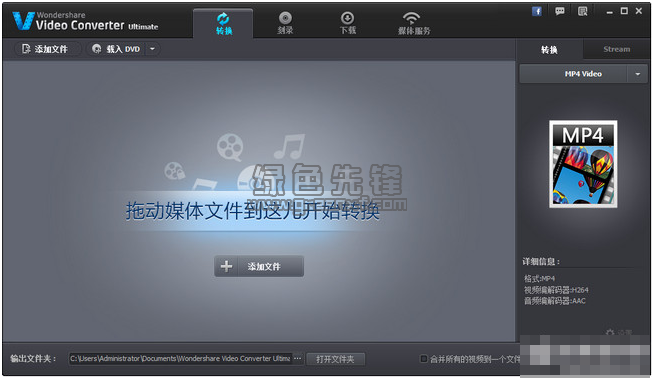Screen dimensions: 654x379
Task: Click the 音频编解码器:AAC detail text
Action: click(x=555, y=301)
